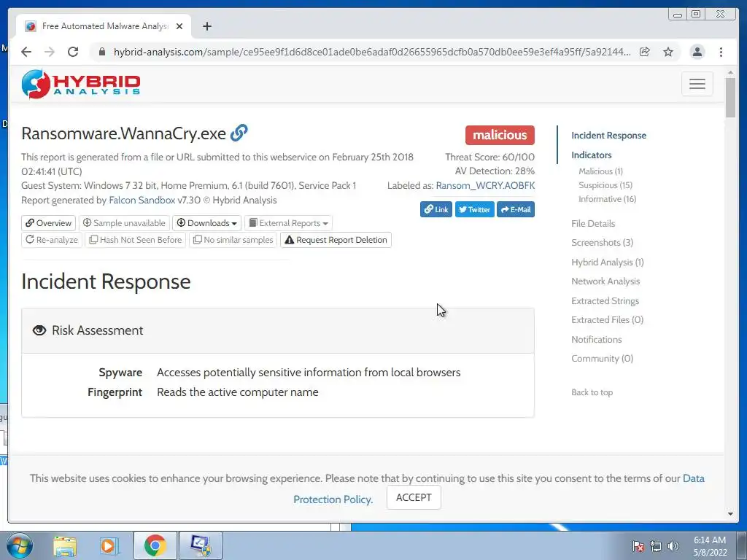Image resolution: width=747 pixels, height=560 pixels.
Task: Expand the External Reports dropdown
Action: pyautogui.click(x=289, y=223)
